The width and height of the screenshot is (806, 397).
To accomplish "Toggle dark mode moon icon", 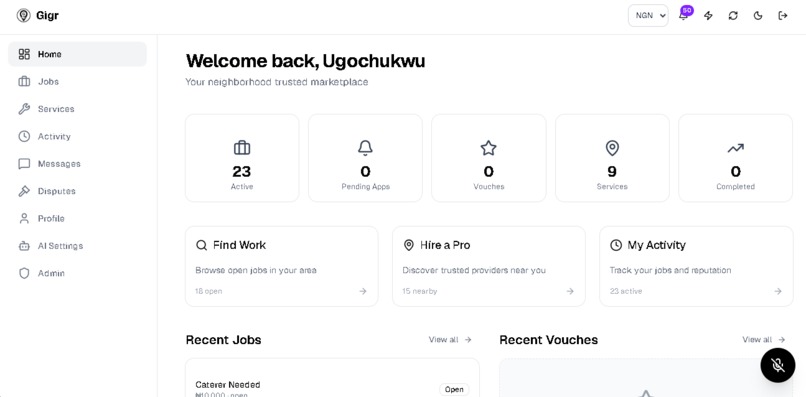I will click(758, 15).
